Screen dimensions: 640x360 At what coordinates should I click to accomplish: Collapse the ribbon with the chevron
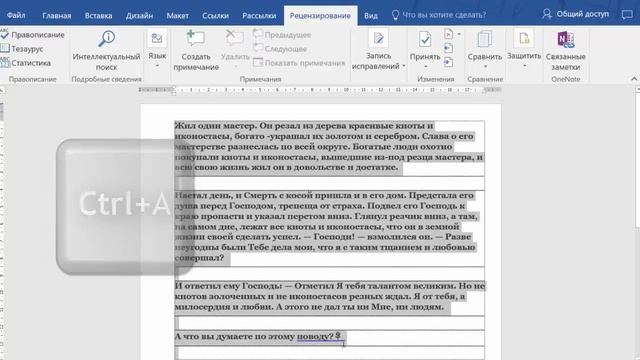[x=634, y=79]
